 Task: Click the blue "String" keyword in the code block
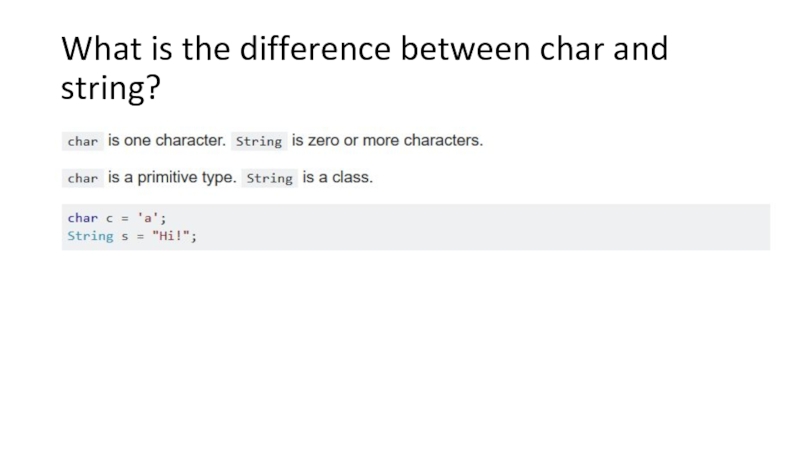[x=90, y=236]
